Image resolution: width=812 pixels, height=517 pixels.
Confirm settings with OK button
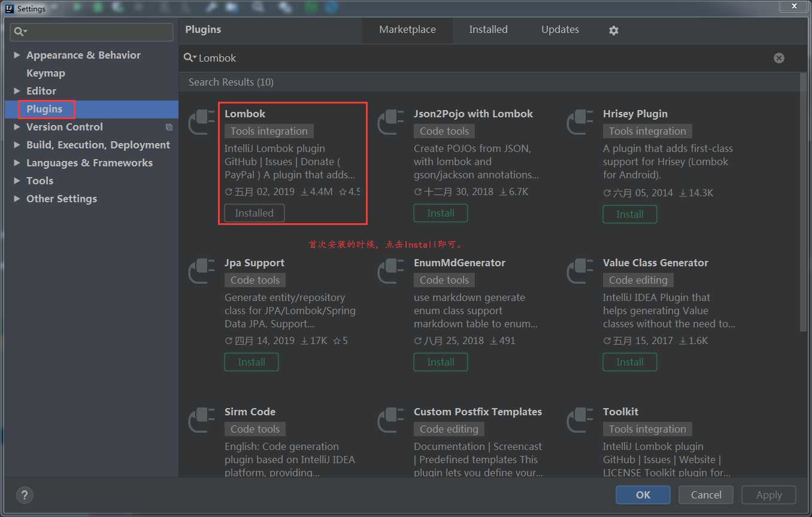click(x=643, y=495)
